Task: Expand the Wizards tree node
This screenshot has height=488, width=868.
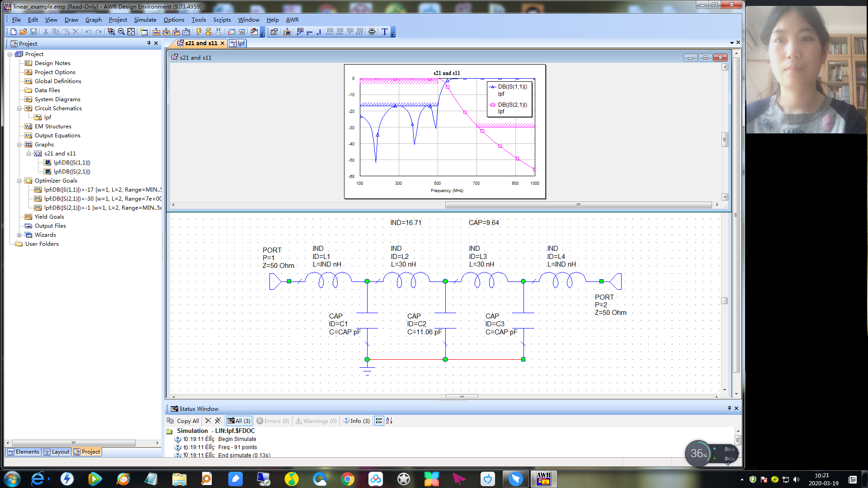Action: point(19,235)
